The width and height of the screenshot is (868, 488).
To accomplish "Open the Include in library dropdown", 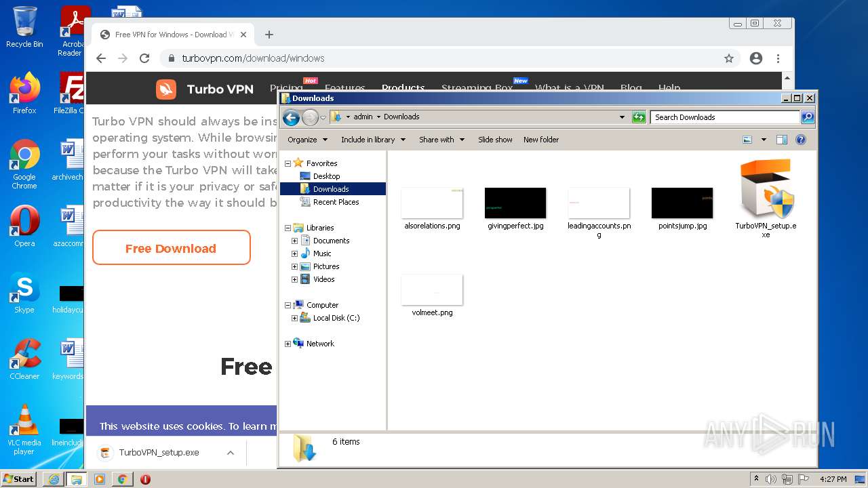I will point(373,140).
